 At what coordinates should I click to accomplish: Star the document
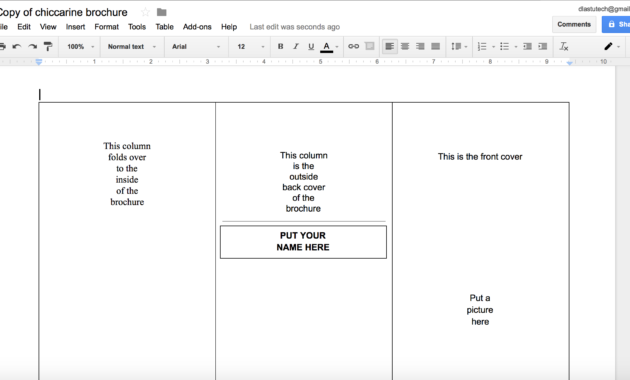[x=145, y=12]
